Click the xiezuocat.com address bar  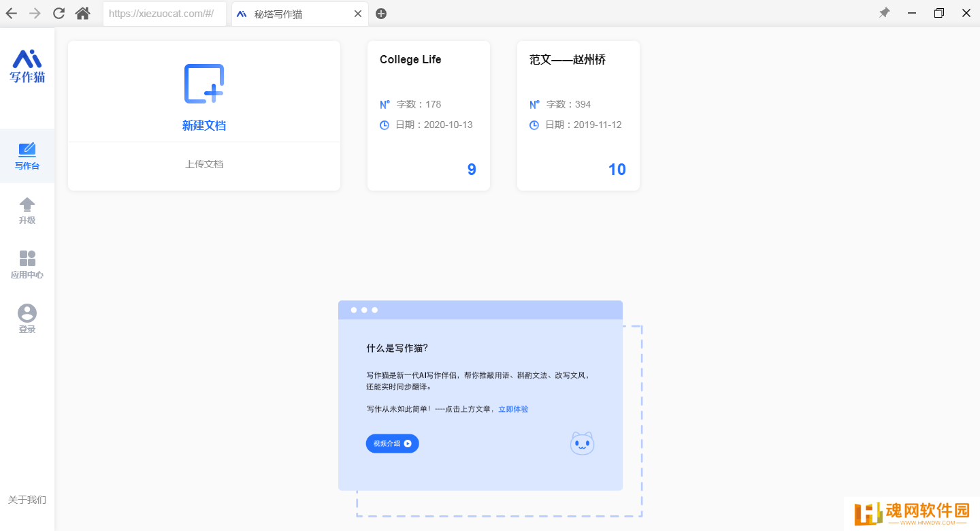pos(165,14)
